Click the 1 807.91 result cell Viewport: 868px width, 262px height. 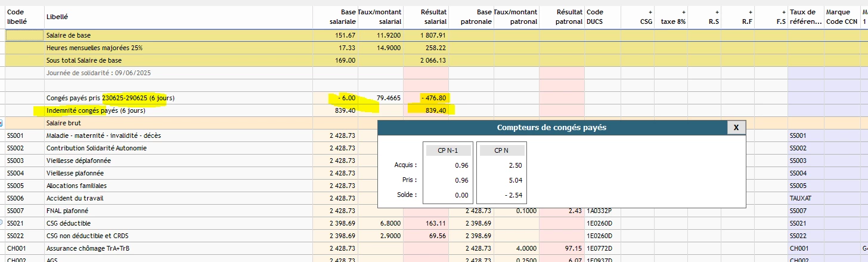tap(426, 35)
